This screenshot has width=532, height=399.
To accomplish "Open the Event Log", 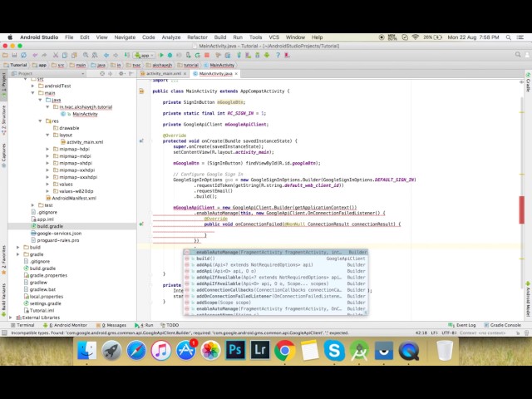I will point(462,325).
